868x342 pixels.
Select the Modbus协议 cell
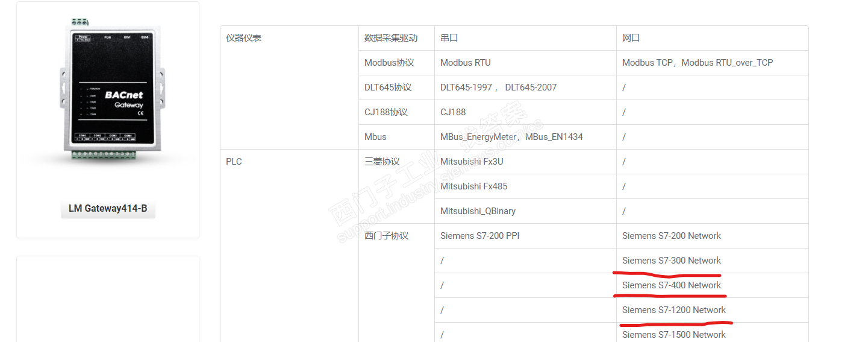click(396, 63)
